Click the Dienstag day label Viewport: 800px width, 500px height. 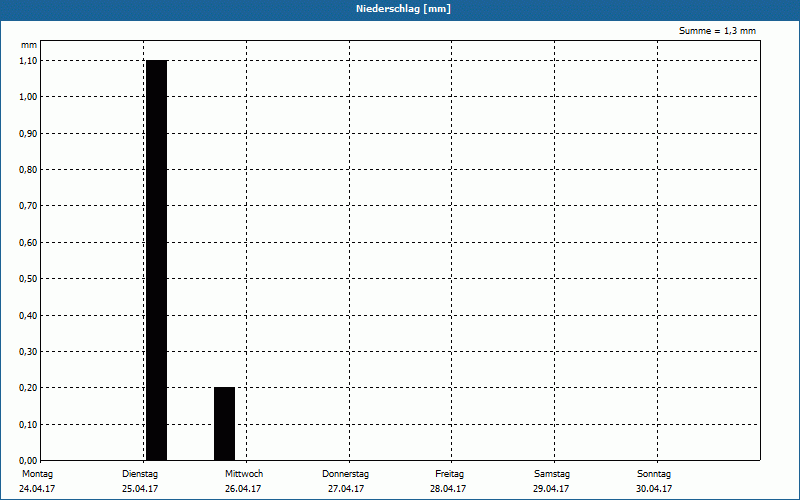(x=140, y=474)
